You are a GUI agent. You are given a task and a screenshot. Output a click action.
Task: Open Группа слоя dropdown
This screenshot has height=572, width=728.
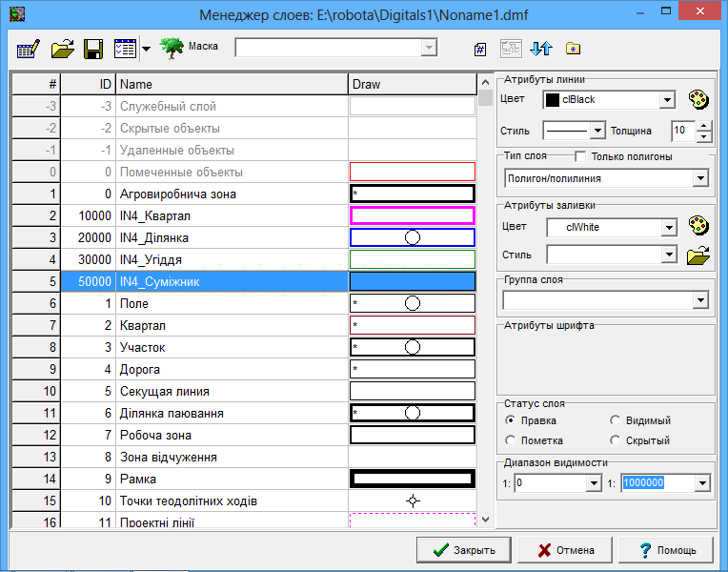click(x=700, y=300)
